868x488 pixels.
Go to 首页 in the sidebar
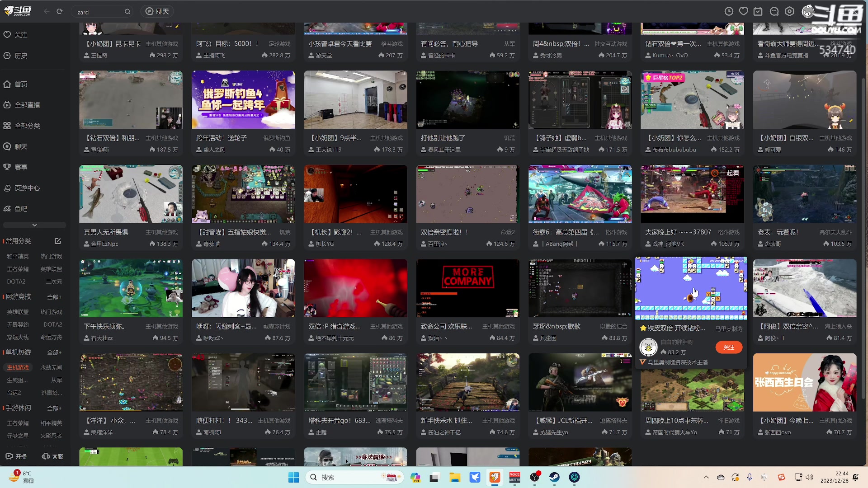[x=15, y=84]
